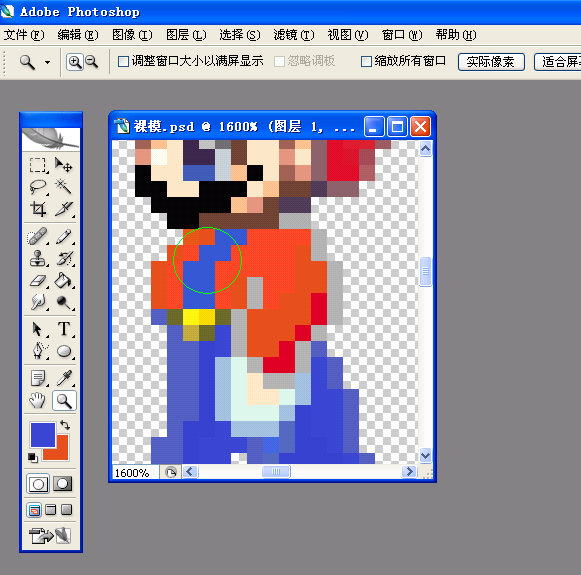
Task: Click the Jump to ImageReady icon
Action: [50, 536]
